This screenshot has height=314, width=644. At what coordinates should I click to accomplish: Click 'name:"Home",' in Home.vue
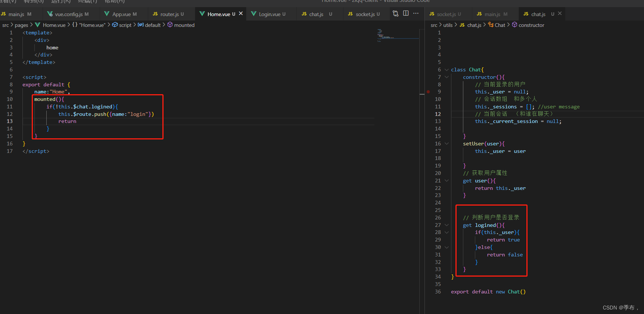pyautogui.click(x=52, y=92)
